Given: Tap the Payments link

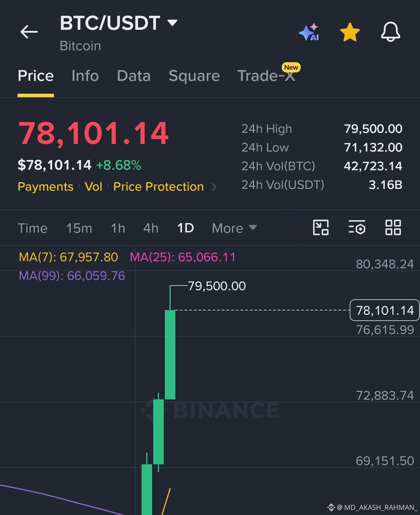Looking at the screenshot, I should click(x=45, y=187).
